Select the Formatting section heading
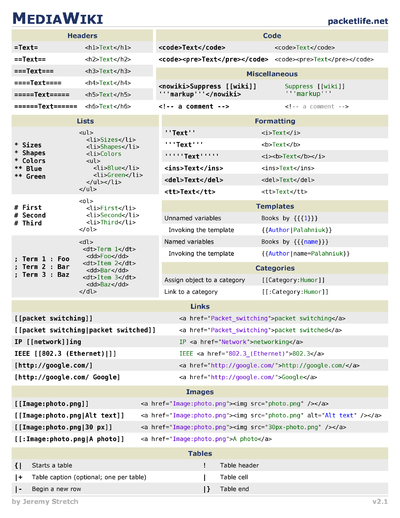Image resolution: width=400 pixels, height=518 pixels. point(275,121)
